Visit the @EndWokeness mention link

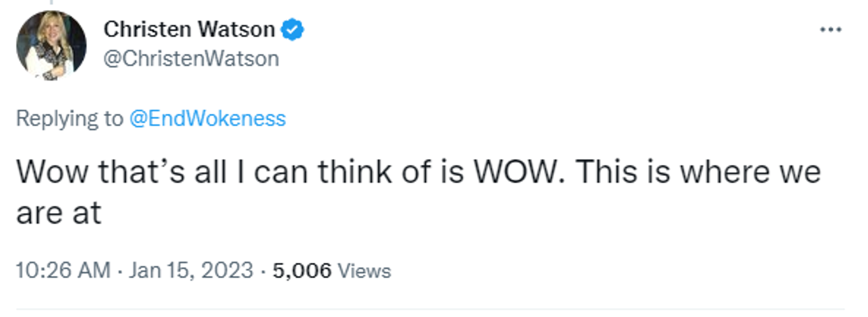[x=208, y=119]
